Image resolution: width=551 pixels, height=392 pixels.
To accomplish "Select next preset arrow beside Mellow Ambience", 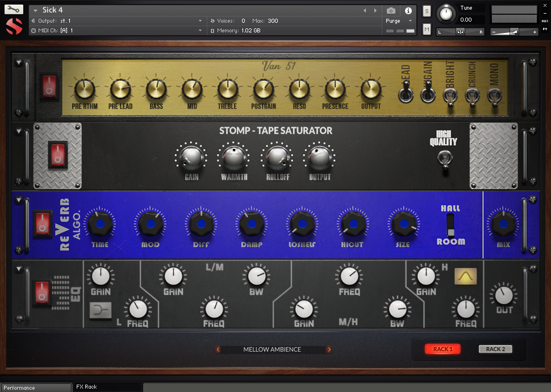I will 329,349.
